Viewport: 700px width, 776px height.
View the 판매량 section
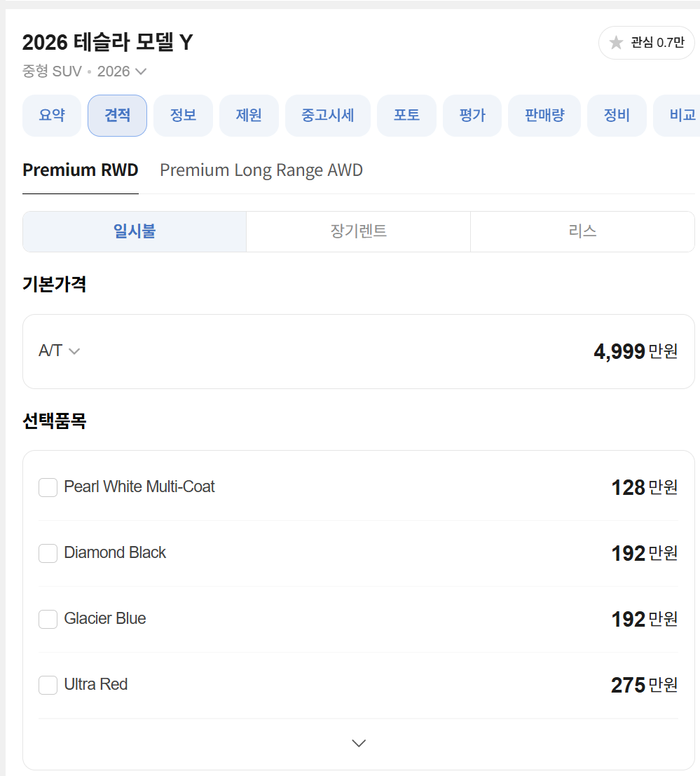coord(544,115)
